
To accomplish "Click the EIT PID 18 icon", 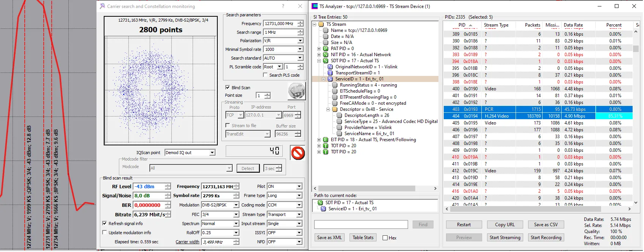I will tap(326, 140).
